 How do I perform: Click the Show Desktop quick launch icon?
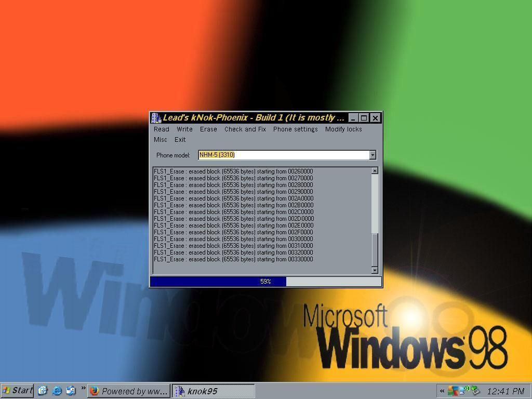(x=43, y=391)
